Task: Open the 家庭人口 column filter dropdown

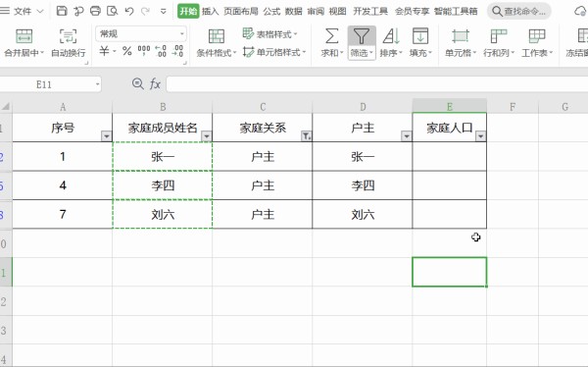Action: [x=481, y=136]
